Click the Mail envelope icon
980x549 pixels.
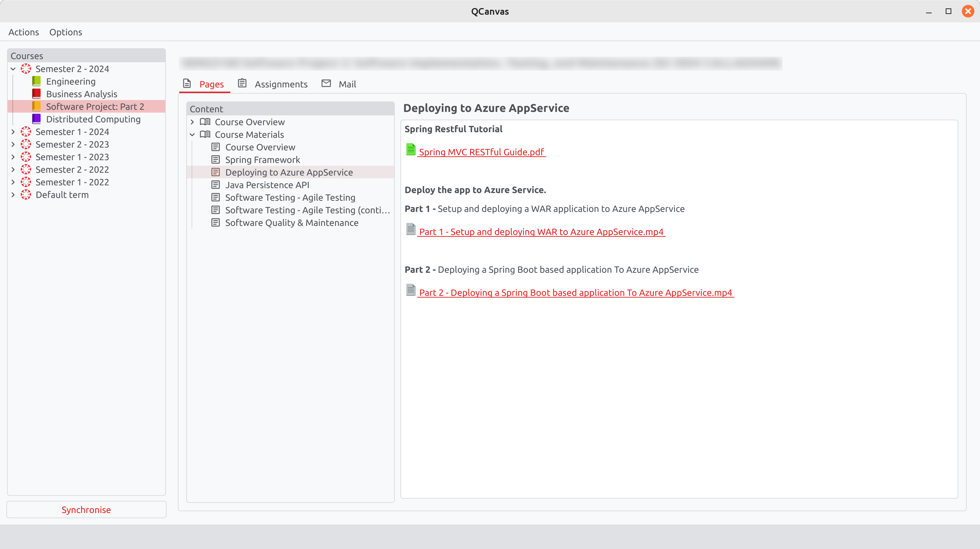pos(326,83)
